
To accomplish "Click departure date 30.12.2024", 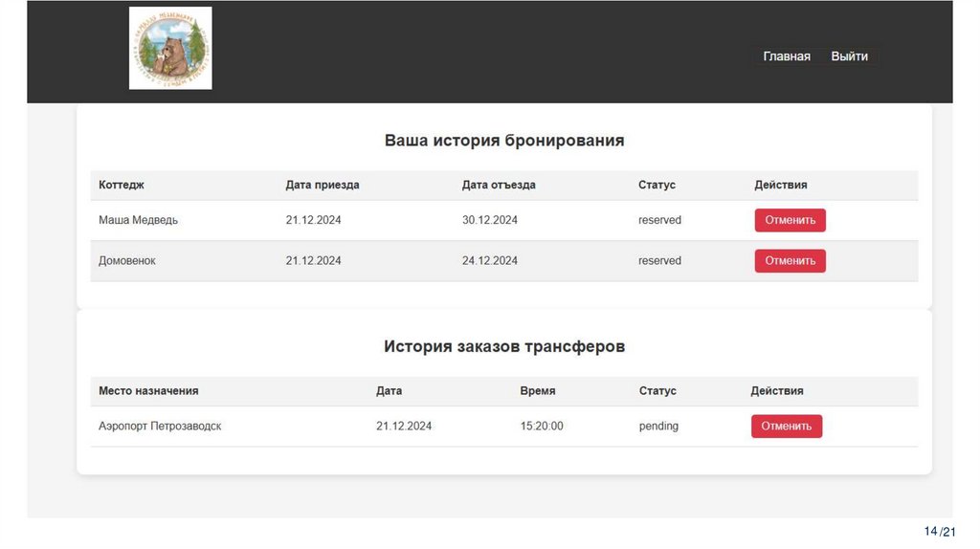I will [489, 220].
